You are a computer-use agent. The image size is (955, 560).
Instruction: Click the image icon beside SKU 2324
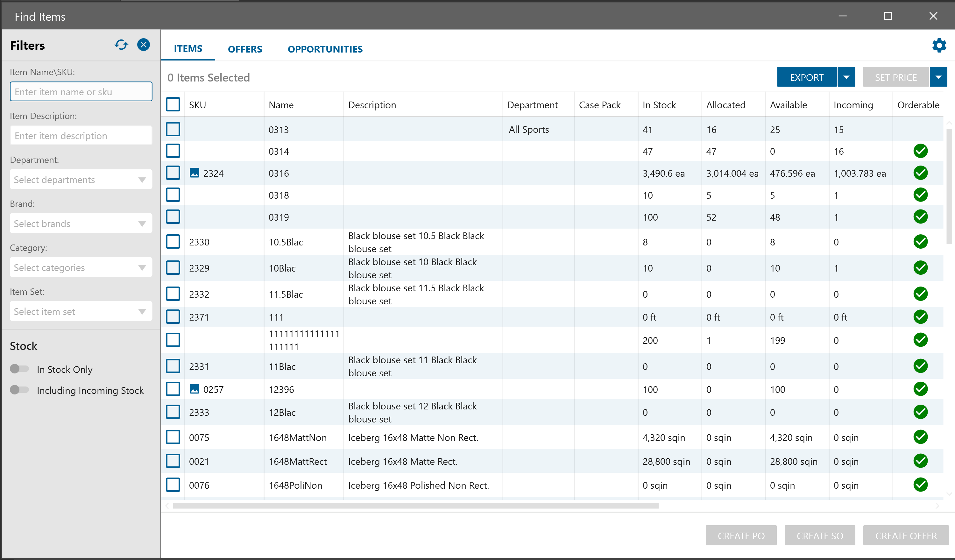[195, 173]
